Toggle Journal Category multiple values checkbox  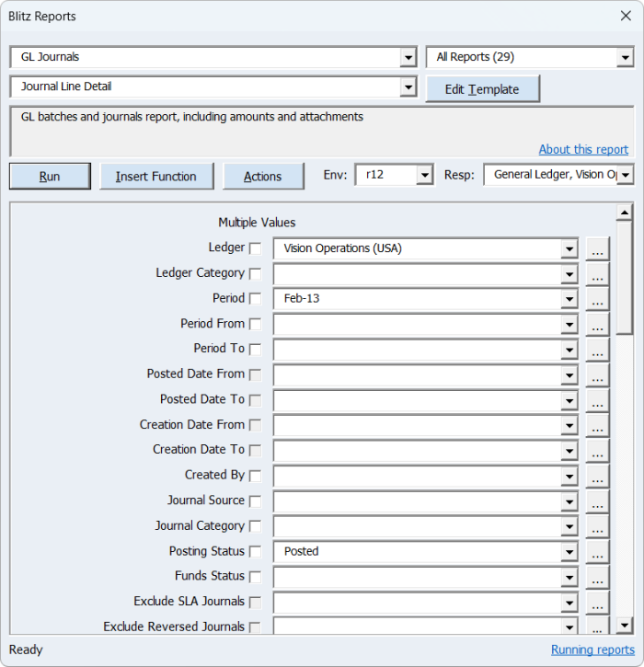click(x=255, y=526)
